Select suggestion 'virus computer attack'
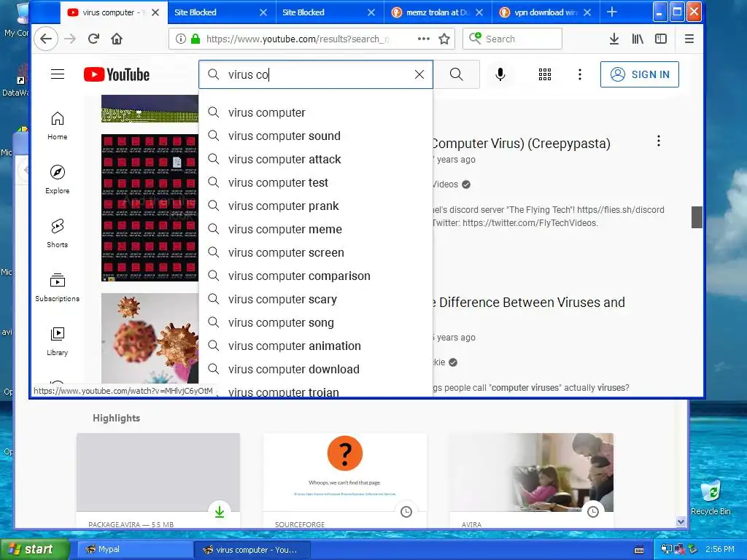The width and height of the screenshot is (747, 560). click(316, 159)
